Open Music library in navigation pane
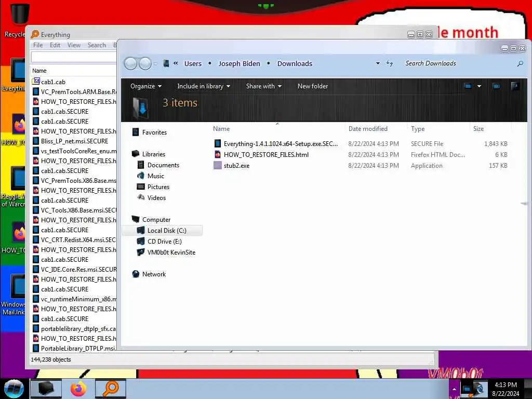Screen dimensions: 532x399 (x=156, y=176)
